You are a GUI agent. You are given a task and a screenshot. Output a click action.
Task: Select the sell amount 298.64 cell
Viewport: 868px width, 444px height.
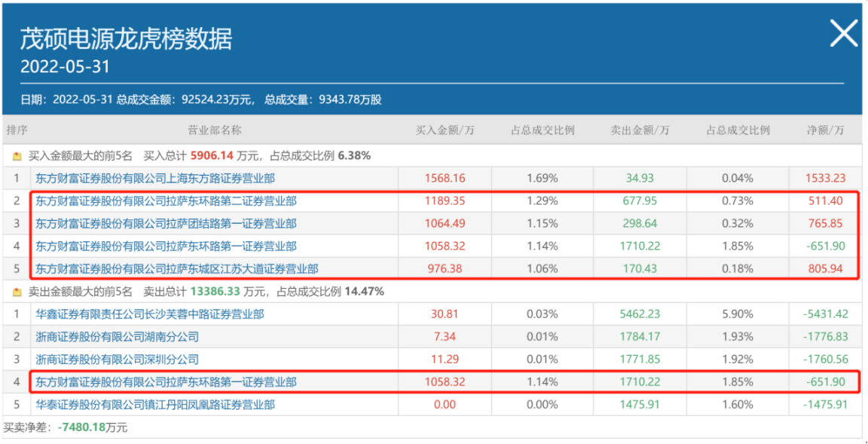pos(640,224)
